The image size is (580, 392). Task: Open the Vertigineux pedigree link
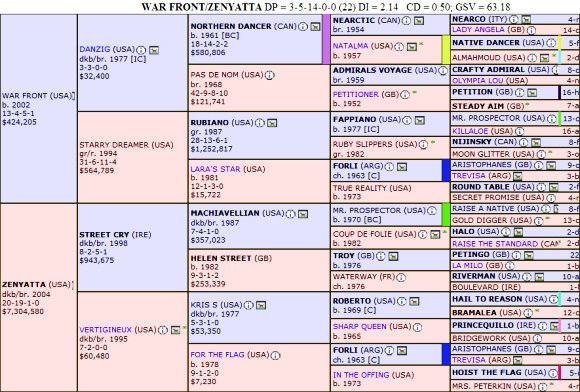click(105, 330)
